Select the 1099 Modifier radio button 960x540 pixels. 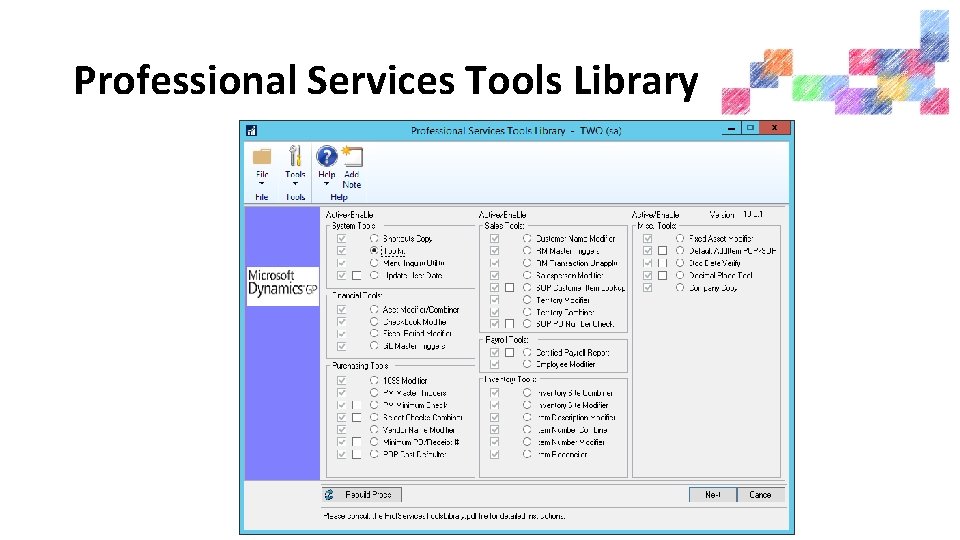[374, 380]
